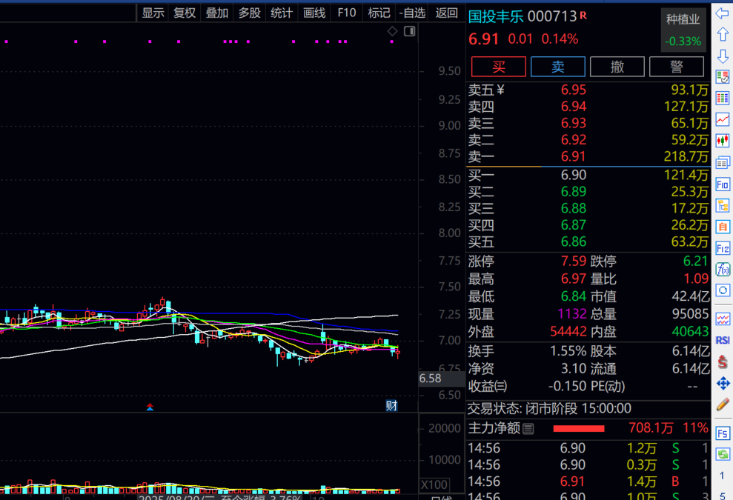Click the blue 卖 sell button
Image resolution: width=733 pixels, height=500 pixels.
pyautogui.click(x=558, y=66)
